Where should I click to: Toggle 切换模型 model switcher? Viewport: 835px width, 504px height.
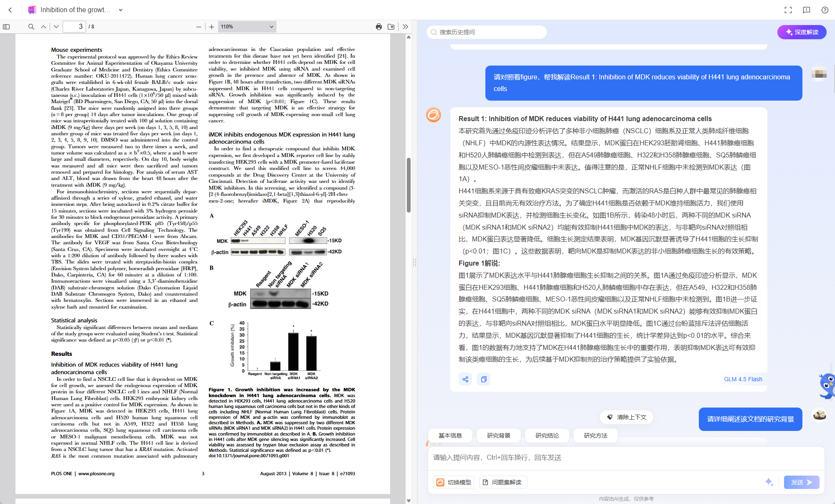click(x=454, y=482)
